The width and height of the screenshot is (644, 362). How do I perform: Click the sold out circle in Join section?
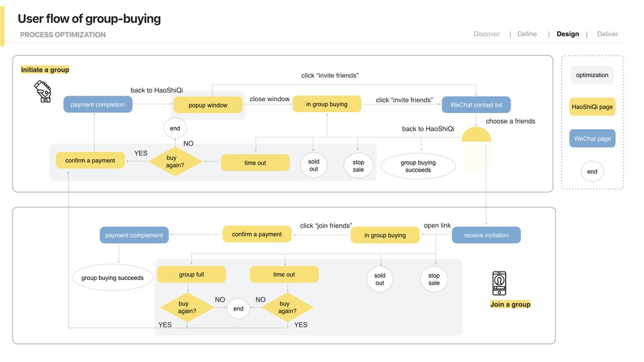[380, 279]
